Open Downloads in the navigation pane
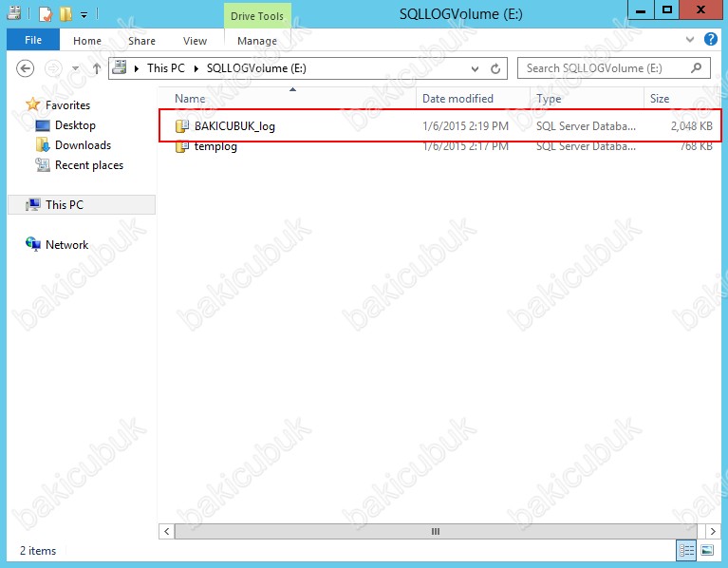Viewport: 728px width, 568px height. click(x=84, y=145)
